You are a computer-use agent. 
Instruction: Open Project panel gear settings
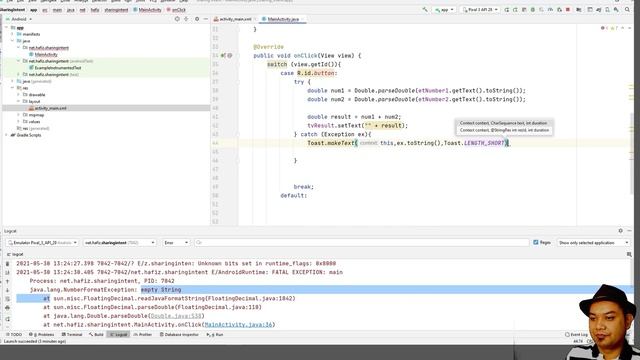coord(197,19)
